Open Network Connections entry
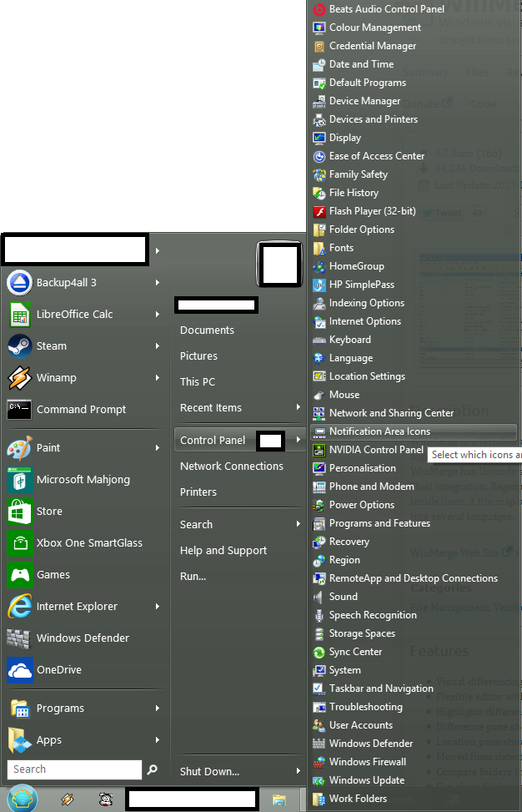The height and width of the screenshot is (812, 522). (232, 466)
